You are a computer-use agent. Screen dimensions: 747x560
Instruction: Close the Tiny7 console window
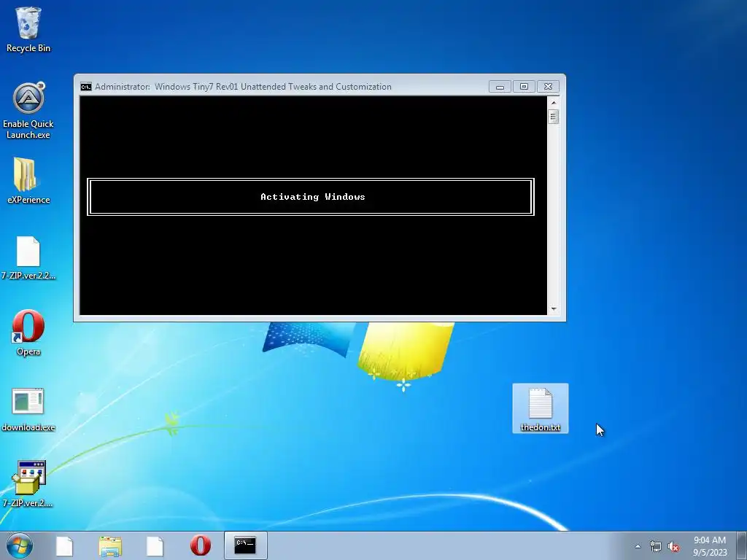(548, 87)
